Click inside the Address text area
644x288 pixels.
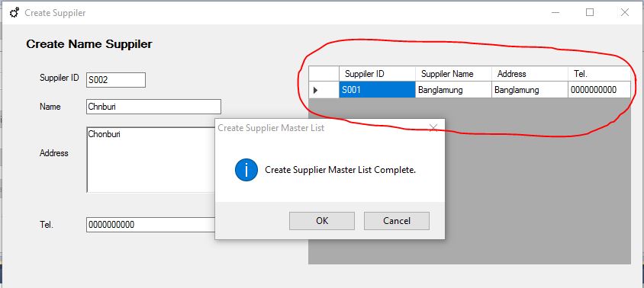(x=151, y=159)
